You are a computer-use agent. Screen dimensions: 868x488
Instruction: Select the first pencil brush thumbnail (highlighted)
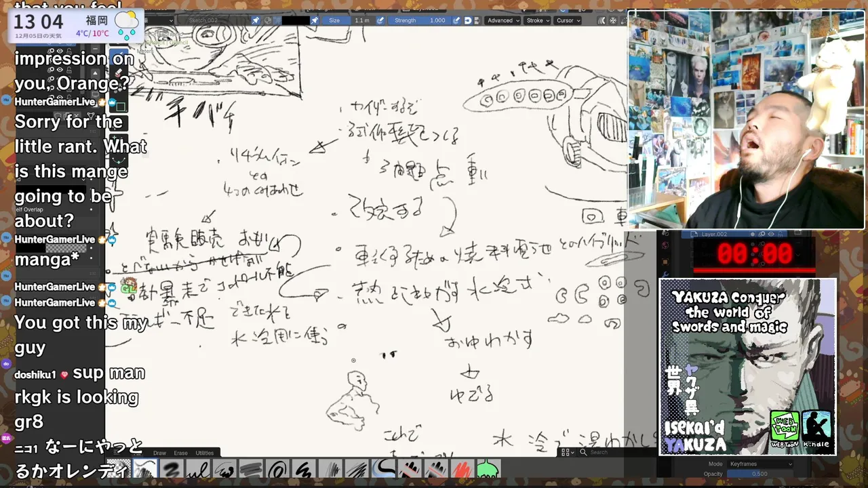point(145,469)
